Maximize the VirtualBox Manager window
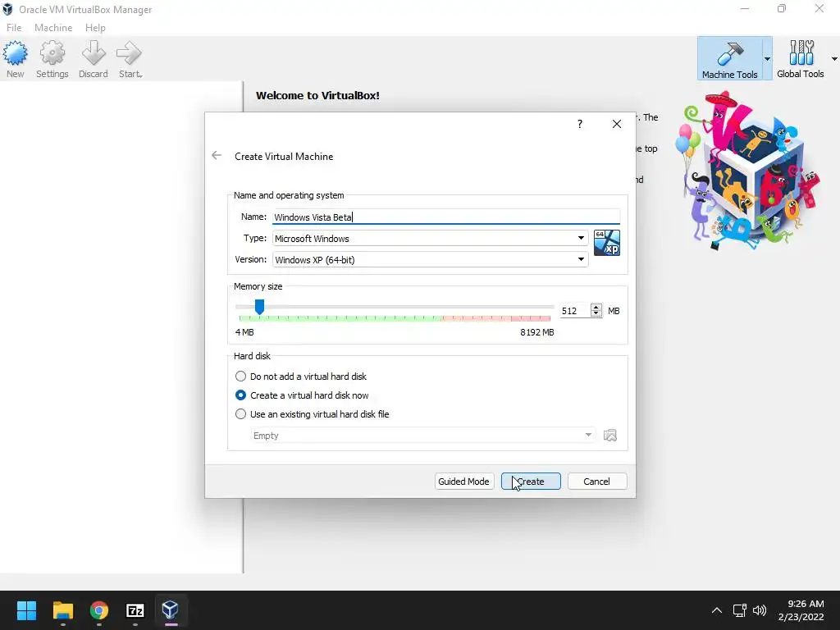Screen dimensions: 840x630 point(782,8)
